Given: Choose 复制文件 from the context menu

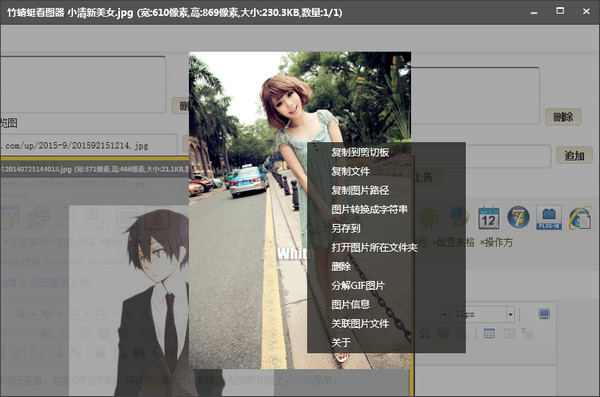Looking at the screenshot, I should (x=351, y=172).
